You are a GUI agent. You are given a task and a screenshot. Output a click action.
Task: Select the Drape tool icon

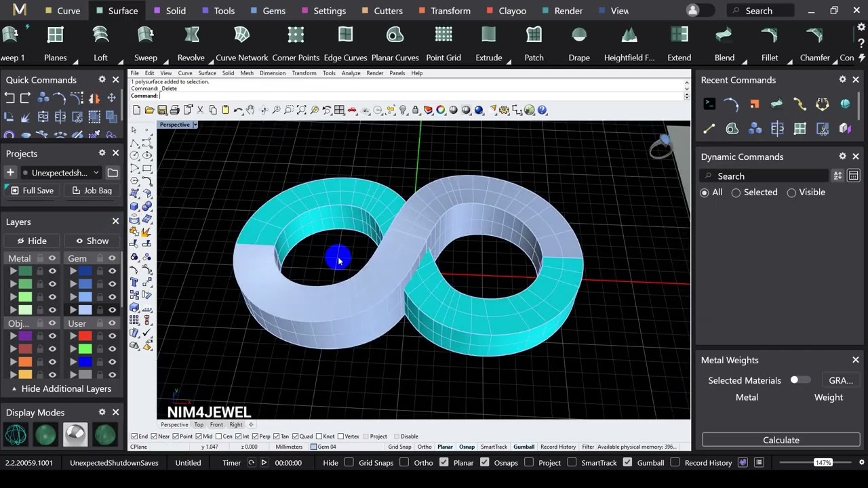point(579,35)
